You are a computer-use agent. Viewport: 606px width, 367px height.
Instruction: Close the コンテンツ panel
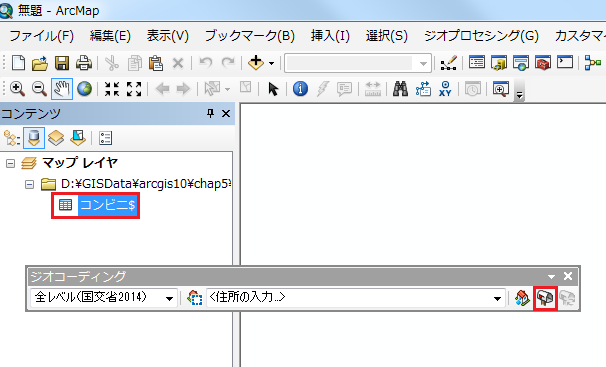tap(226, 114)
